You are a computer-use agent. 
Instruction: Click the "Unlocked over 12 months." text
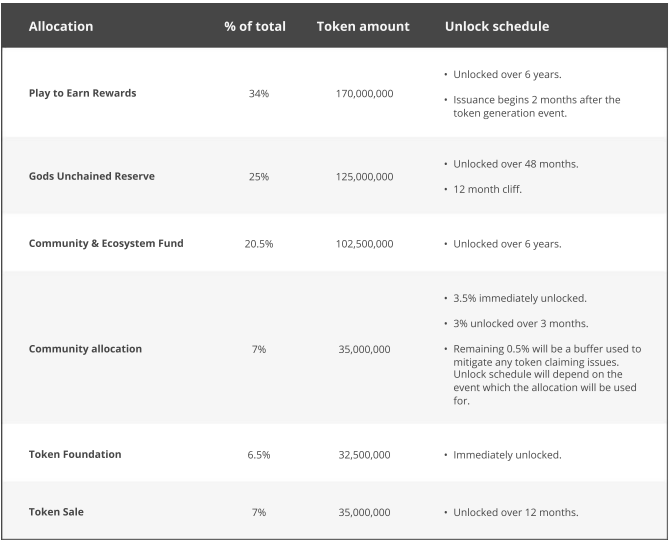pos(515,512)
